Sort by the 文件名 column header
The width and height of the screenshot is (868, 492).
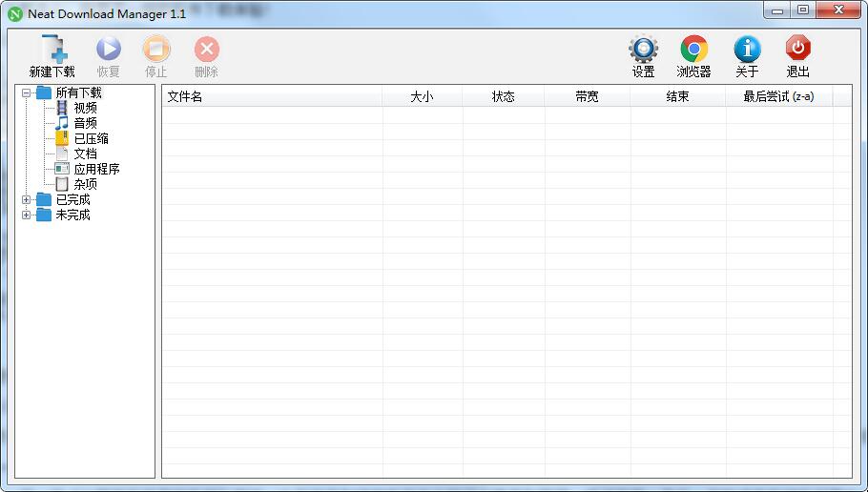pos(272,97)
